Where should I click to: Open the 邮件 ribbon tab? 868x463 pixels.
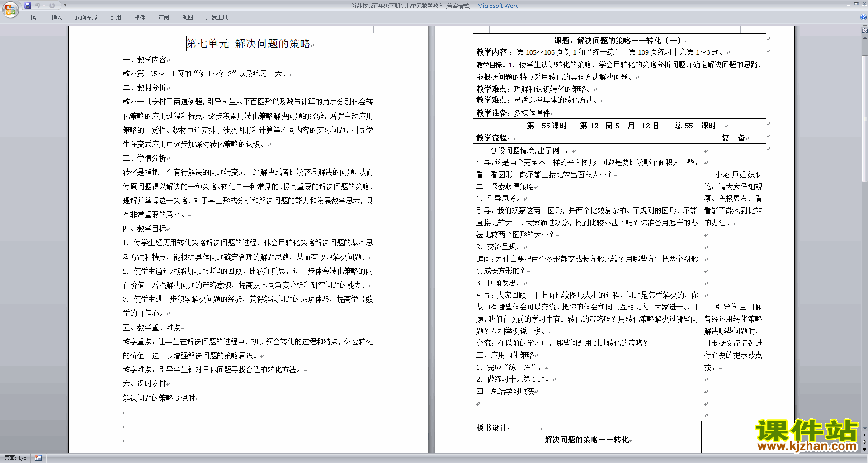[140, 18]
